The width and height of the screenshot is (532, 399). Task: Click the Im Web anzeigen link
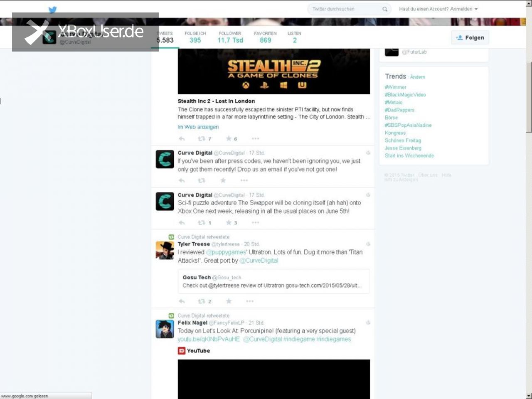point(198,127)
